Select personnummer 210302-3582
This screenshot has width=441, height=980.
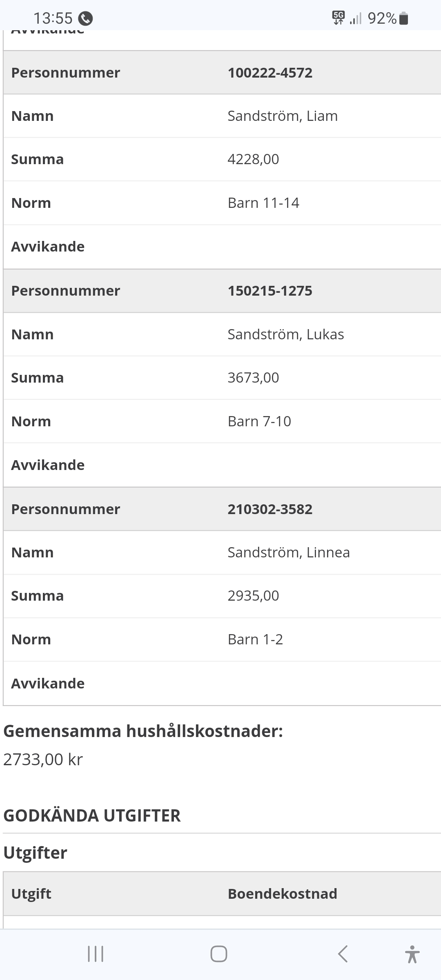click(x=270, y=509)
